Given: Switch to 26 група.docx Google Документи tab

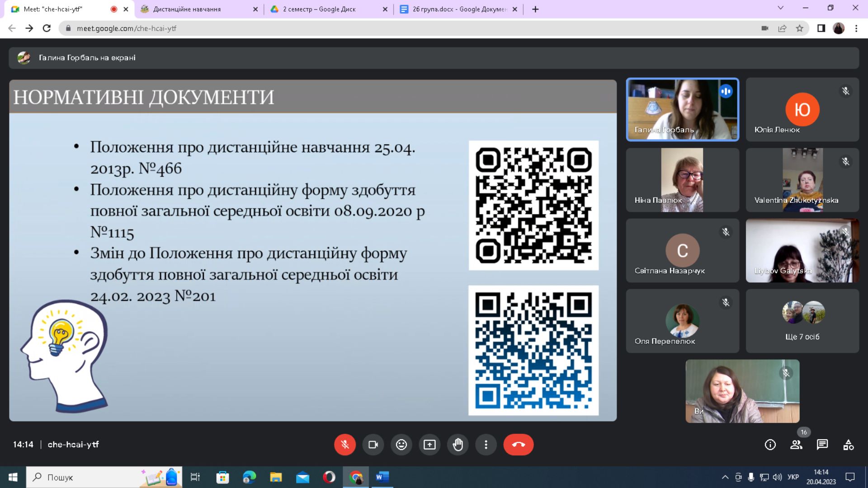Looking at the screenshot, I should pyautogui.click(x=458, y=9).
